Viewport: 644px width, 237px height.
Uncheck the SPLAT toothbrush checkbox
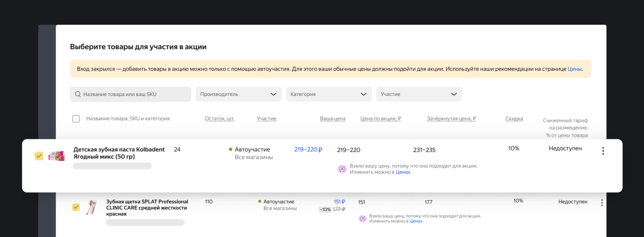(76, 207)
